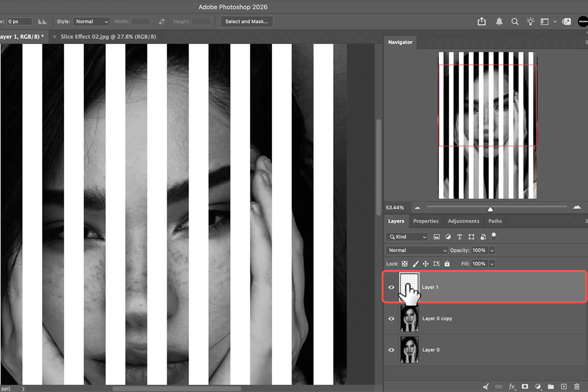Screen dimensions: 588x392
Task: Open the Fill slider dropdown arrow
Action: point(492,264)
